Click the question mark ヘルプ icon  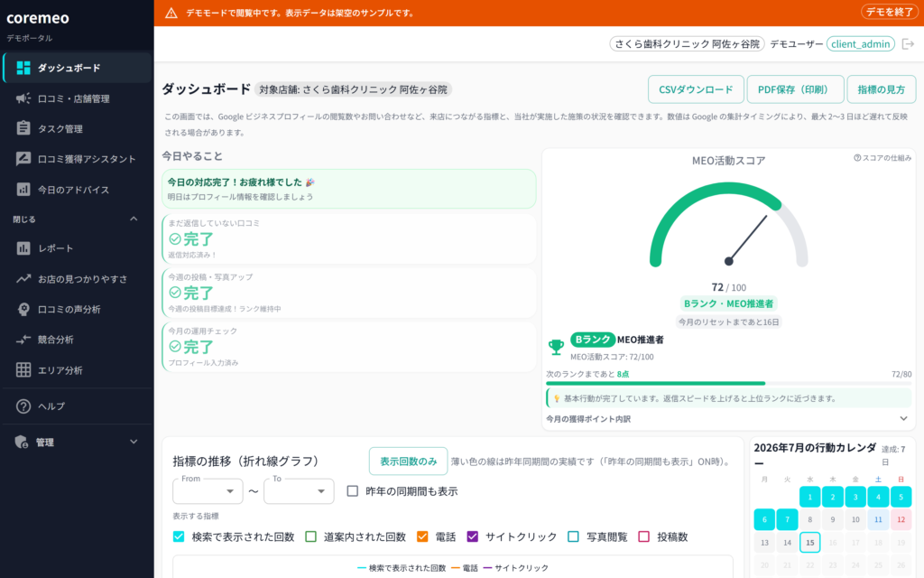(x=23, y=406)
